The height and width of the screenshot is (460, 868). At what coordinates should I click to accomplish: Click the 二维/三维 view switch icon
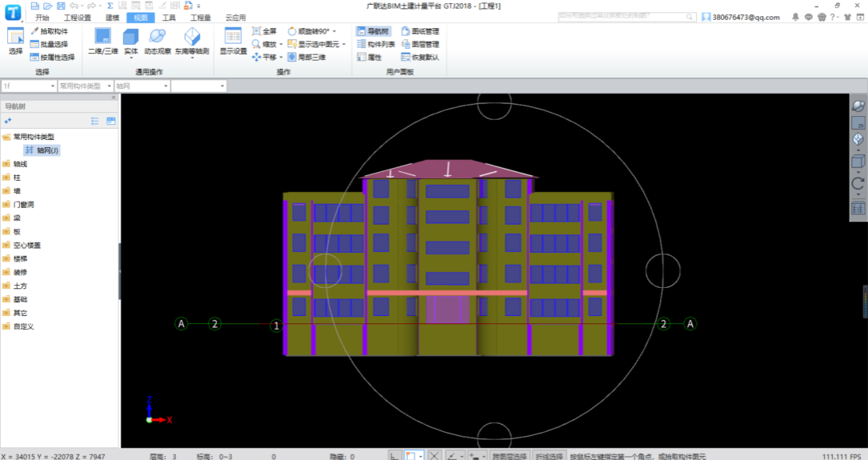click(102, 41)
